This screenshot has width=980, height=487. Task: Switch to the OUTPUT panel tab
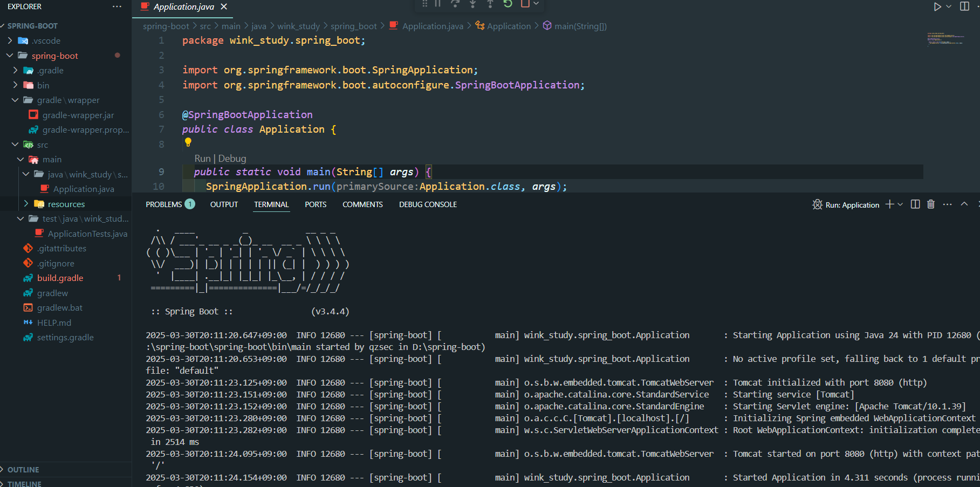(224, 204)
